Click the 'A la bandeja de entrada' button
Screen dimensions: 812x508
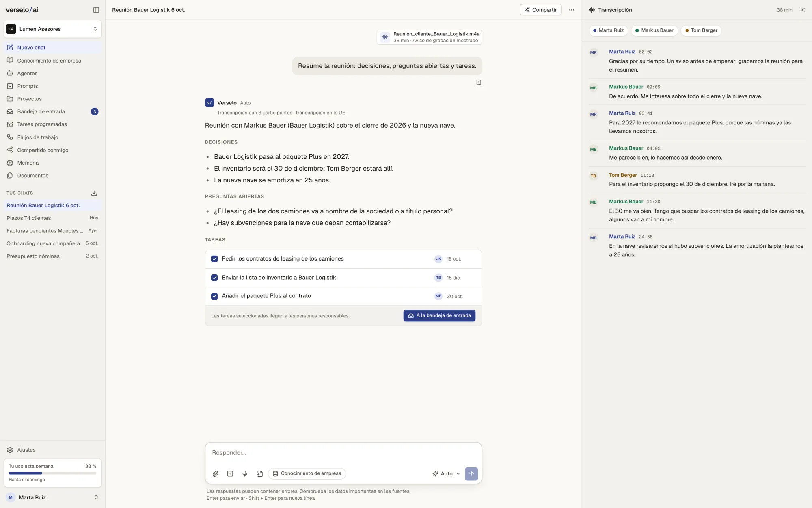pyautogui.click(x=439, y=316)
